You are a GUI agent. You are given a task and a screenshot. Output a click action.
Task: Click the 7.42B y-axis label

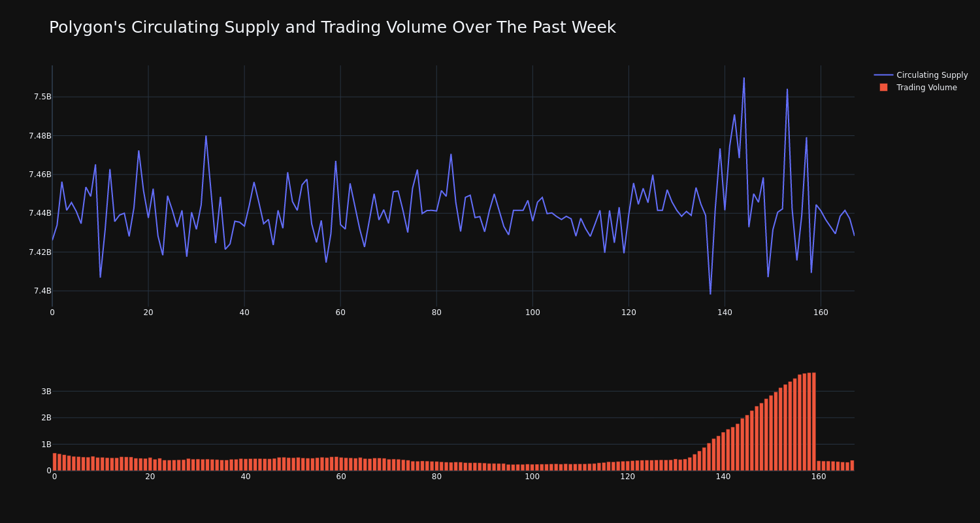[x=40, y=252]
